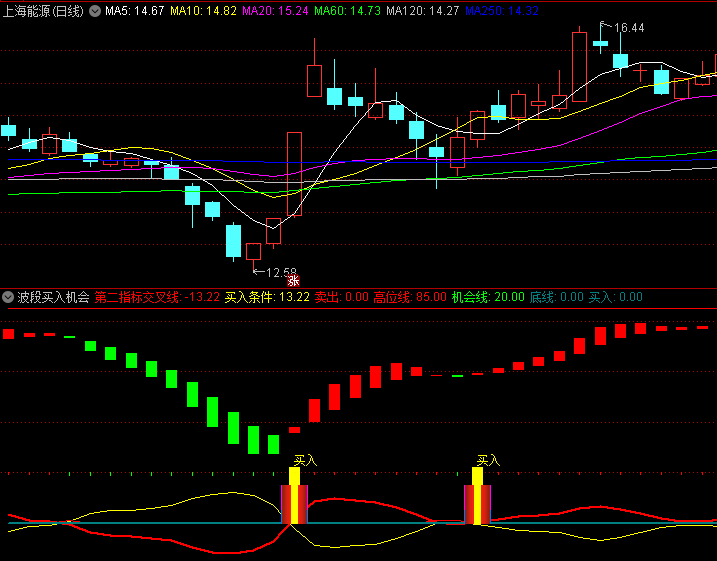The height and width of the screenshot is (561, 717).
Task: Select the MA120: 14.27 label
Action: 423,11
